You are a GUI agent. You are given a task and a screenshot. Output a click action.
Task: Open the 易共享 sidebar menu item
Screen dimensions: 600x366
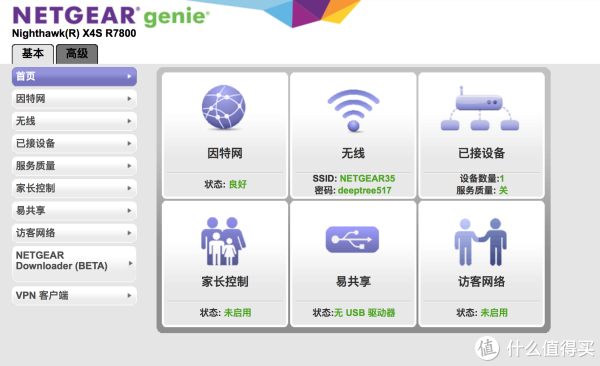click(x=74, y=211)
